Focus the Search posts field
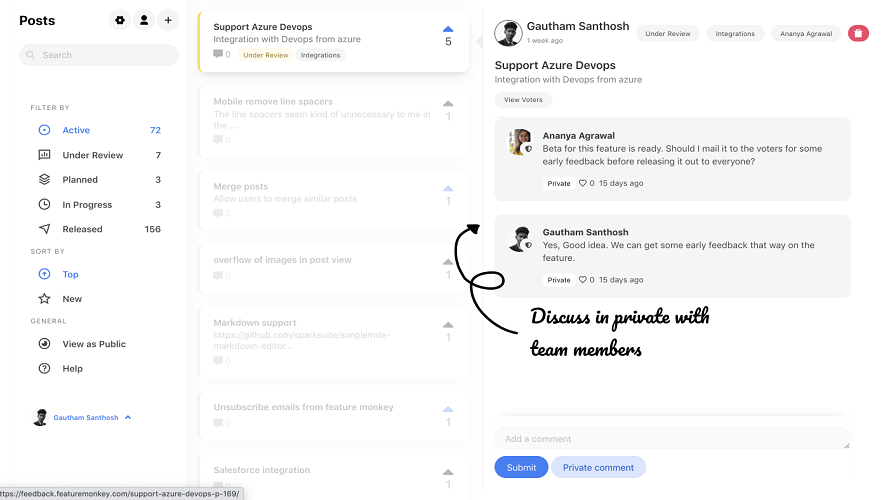The image size is (890, 500). 99,55
